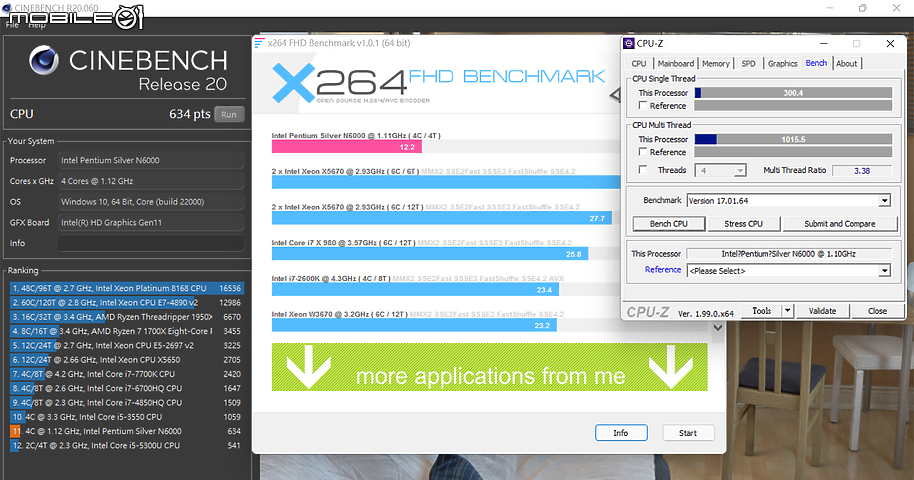Screen dimensions: 914x480
Task: Open the About tab in CPU-Z
Action: click(846, 64)
